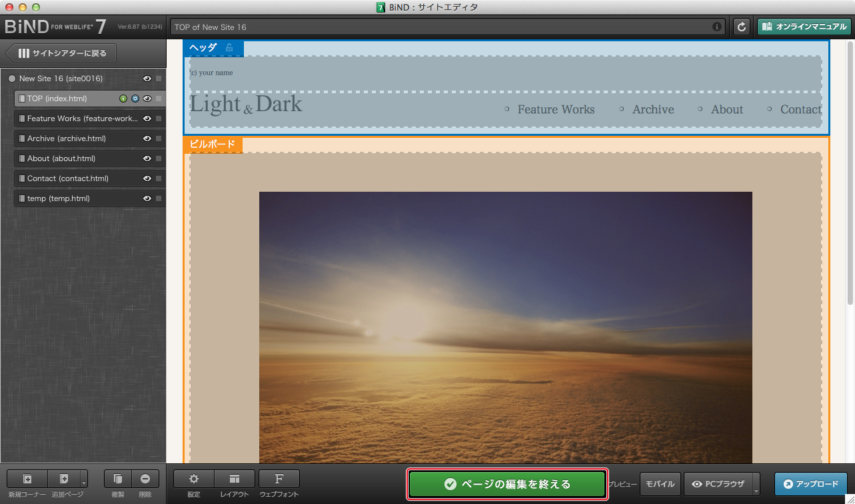Select the header block label (ヘッダ)
Screen dimensions: 855x504
tap(203, 47)
